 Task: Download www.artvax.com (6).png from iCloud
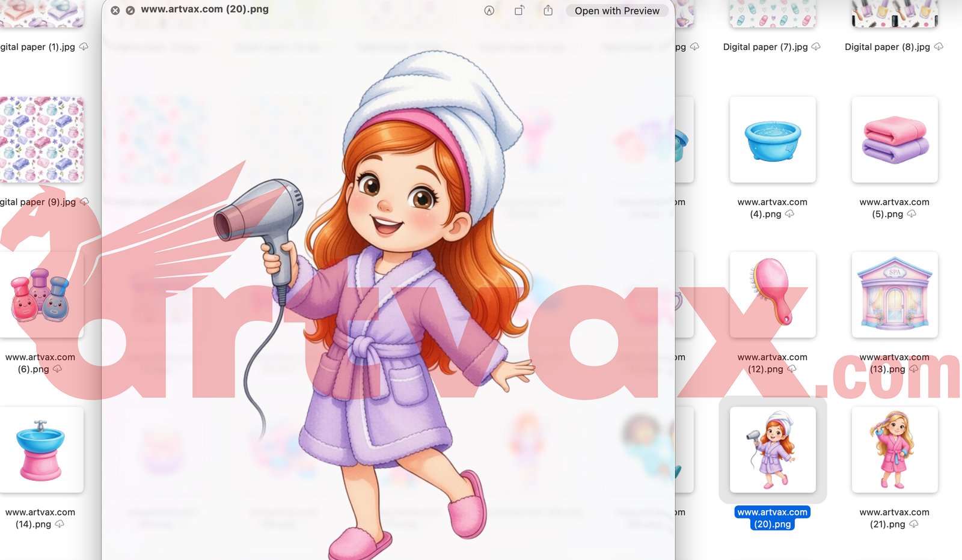(58, 369)
